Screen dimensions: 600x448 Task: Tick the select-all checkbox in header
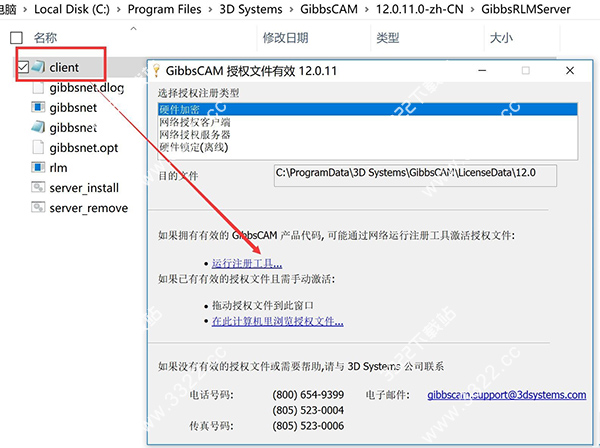16,38
